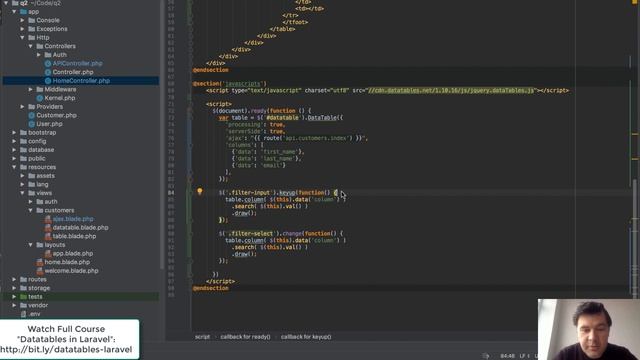Screen dimensions: 640x360
Task: Click 'callback for keyup()' breadcrumb
Action: (x=306, y=337)
